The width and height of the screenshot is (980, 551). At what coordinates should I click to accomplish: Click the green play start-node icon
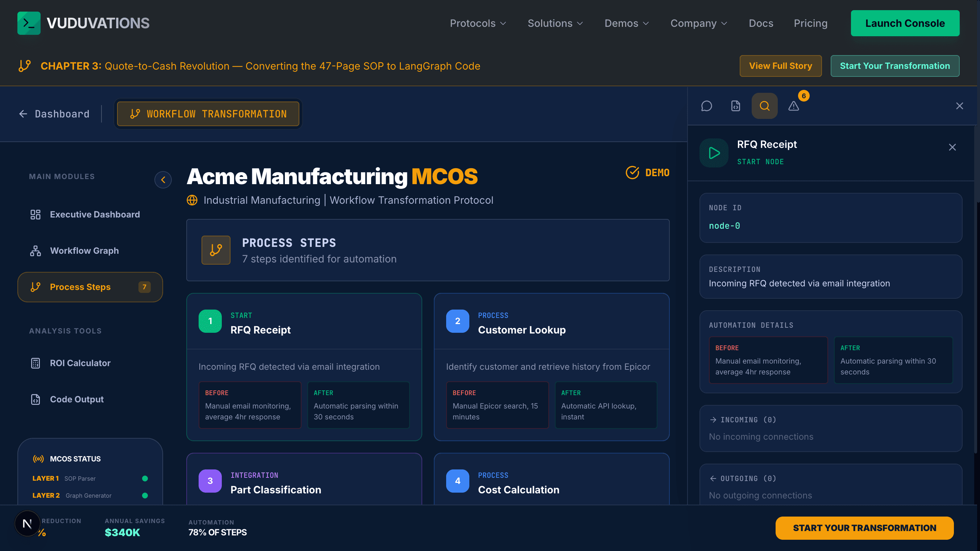pos(714,153)
